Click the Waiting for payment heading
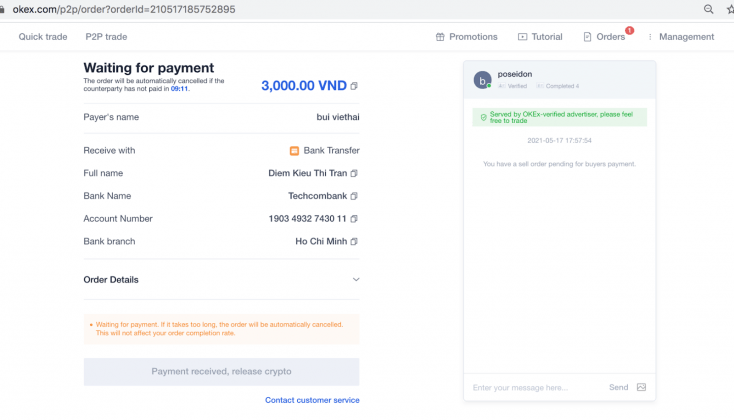 pos(149,68)
